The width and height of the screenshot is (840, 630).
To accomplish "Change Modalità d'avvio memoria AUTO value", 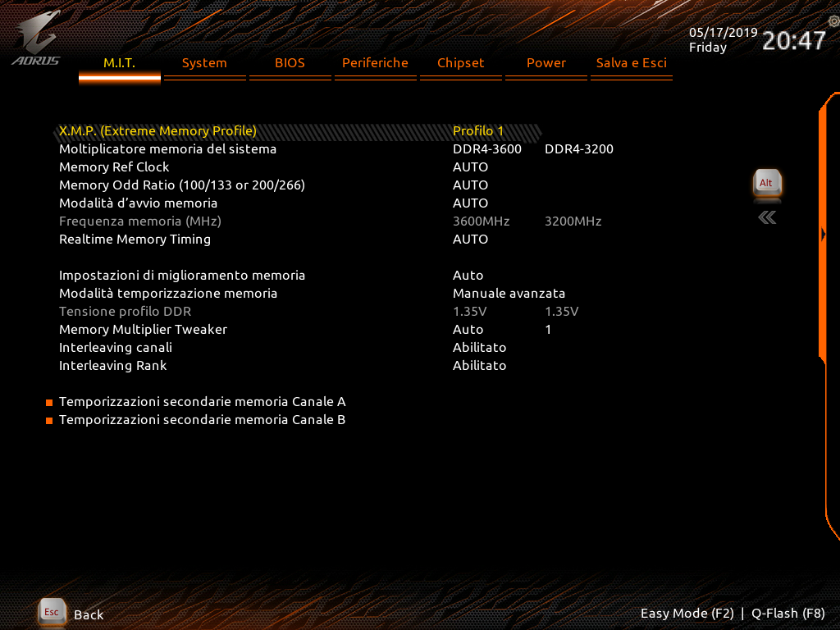I will (470, 203).
